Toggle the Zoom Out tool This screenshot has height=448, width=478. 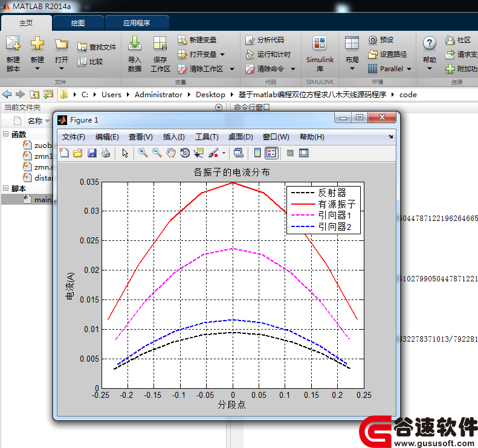click(x=157, y=153)
